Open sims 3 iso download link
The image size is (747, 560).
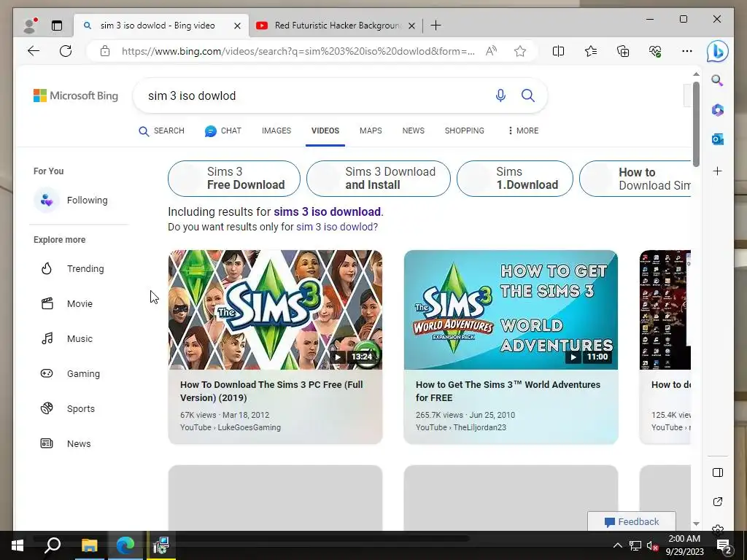pos(327,212)
